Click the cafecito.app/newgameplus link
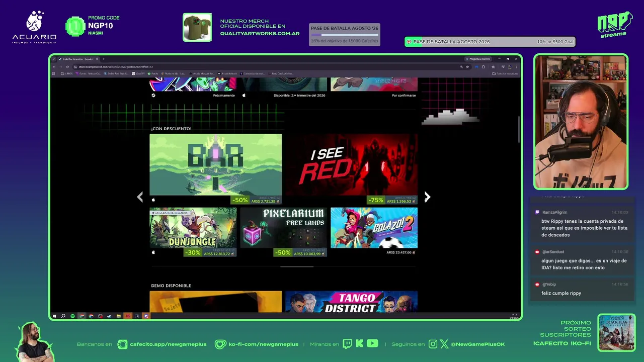644x362 pixels. 168,344
